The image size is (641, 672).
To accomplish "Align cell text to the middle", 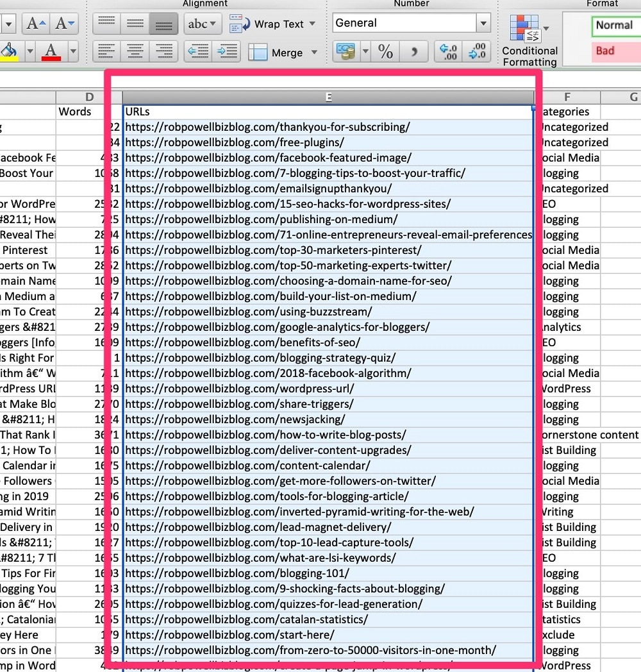I will (135, 23).
